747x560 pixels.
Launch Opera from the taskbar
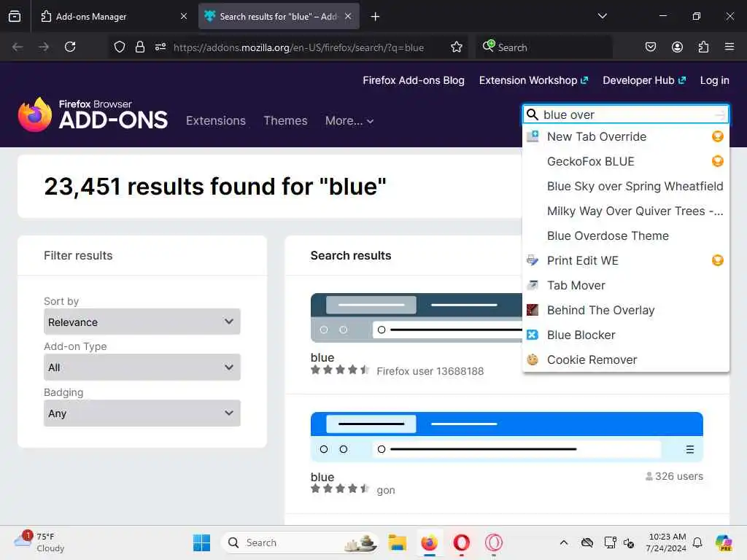click(x=461, y=542)
